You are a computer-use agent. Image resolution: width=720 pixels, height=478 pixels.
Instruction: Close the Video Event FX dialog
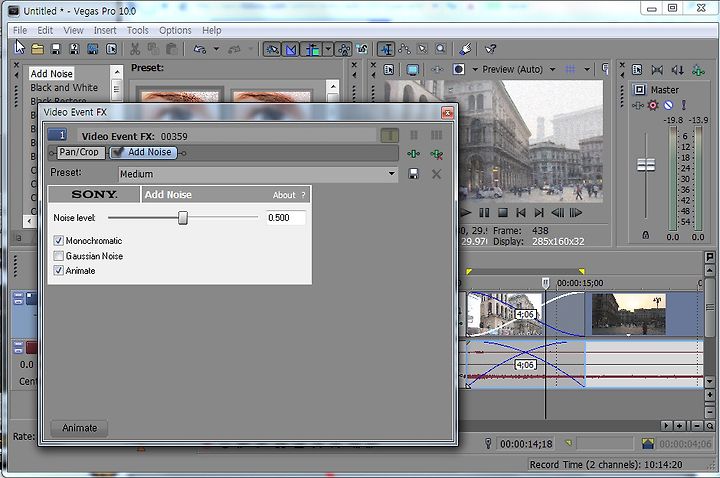pos(447,112)
